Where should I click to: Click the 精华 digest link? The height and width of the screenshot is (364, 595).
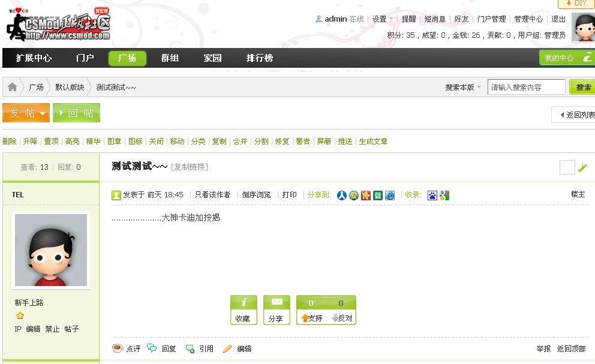[x=94, y=141]
